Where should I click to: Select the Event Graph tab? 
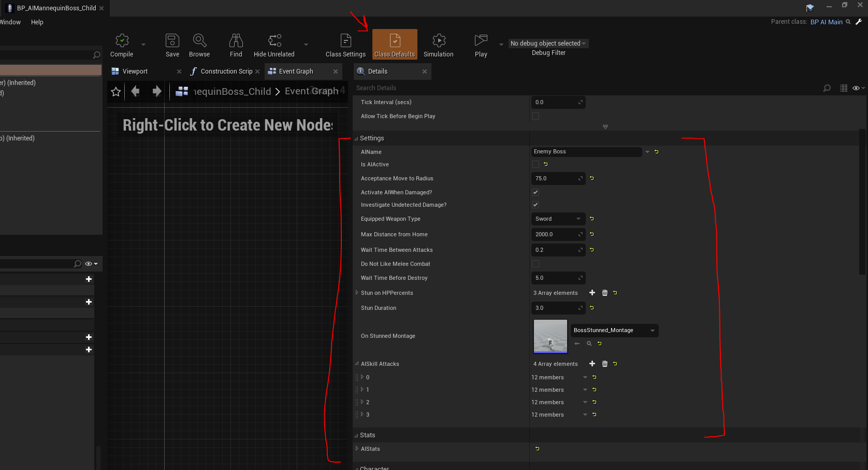click(296, 72)
